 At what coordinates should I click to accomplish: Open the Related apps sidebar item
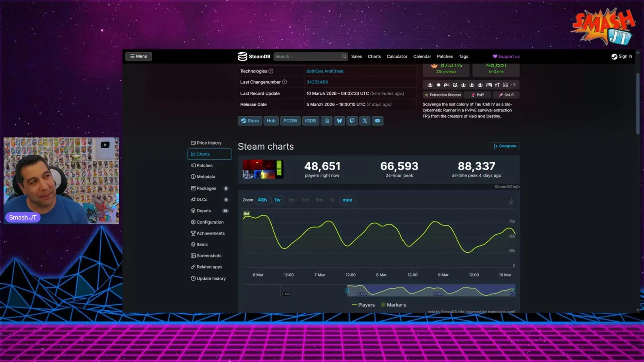point(209,267)
